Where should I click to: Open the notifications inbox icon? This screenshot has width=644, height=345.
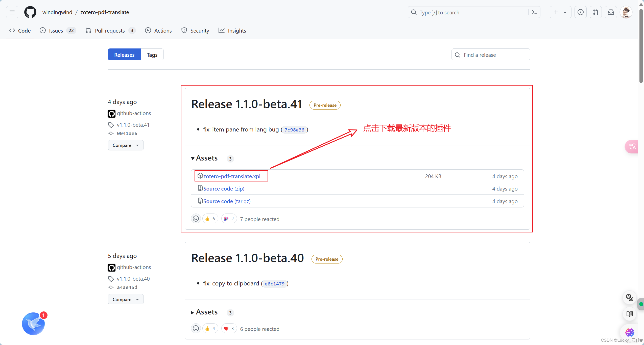(611, 12)
